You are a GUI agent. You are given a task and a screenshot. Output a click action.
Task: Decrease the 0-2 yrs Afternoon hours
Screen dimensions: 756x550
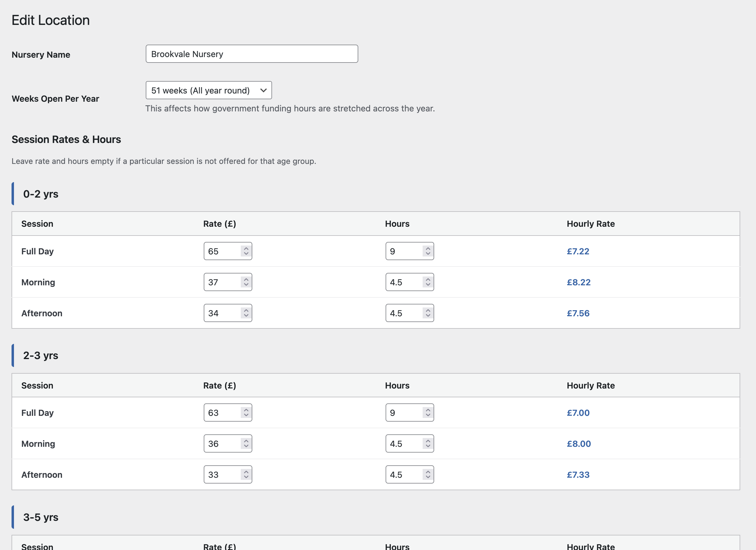(x=428, y=316)
